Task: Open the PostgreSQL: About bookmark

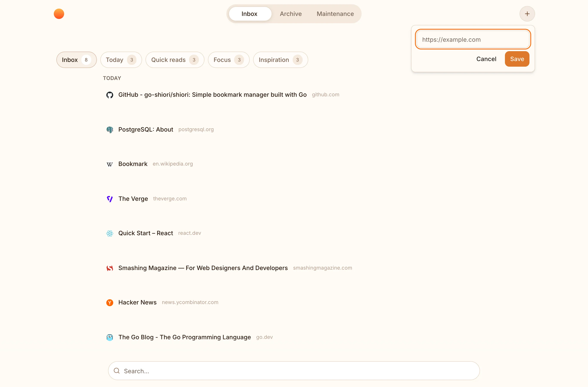Action: click(x=145, y=130)
